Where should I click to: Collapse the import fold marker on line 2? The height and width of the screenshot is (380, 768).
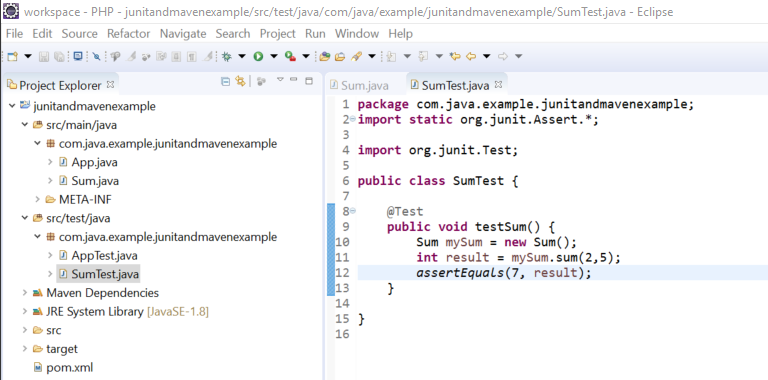click(353, 119)
